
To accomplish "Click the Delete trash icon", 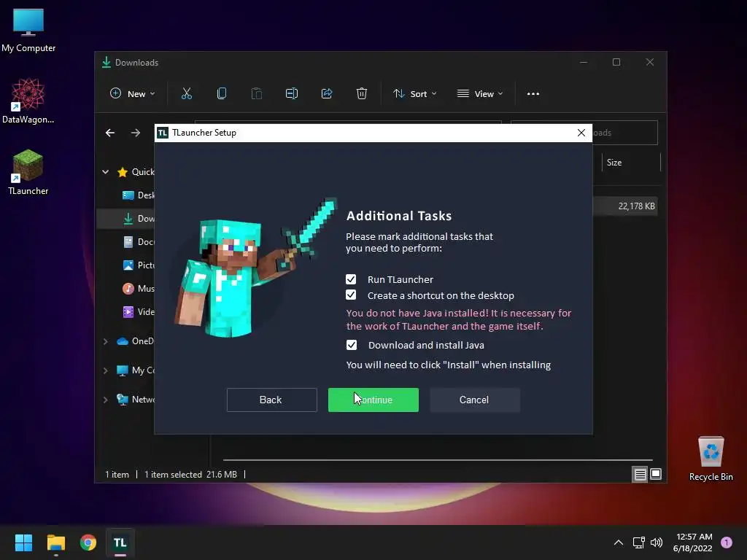I will click(362, 94).
